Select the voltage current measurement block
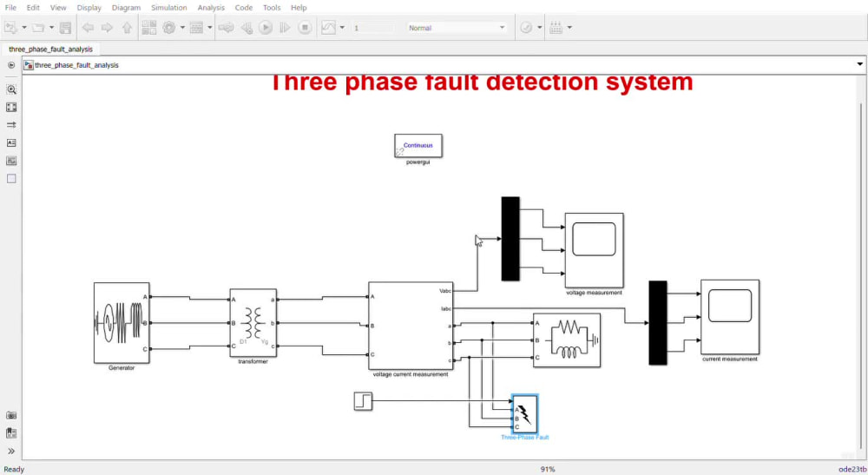Image resolution: width=868 pixels, height=475 pixels. pos(411,326)
